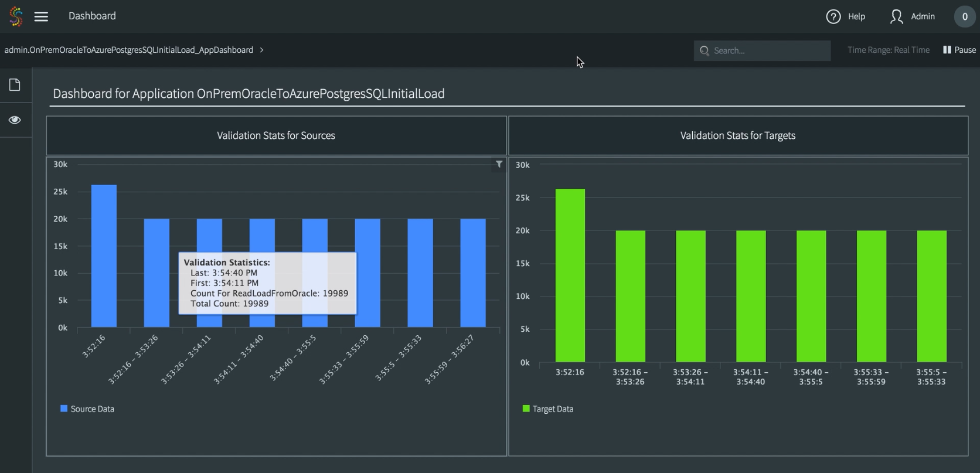Click the Dashboard search field
The height and width of the screenshot is (473, 980).
[x=762, y=50]
